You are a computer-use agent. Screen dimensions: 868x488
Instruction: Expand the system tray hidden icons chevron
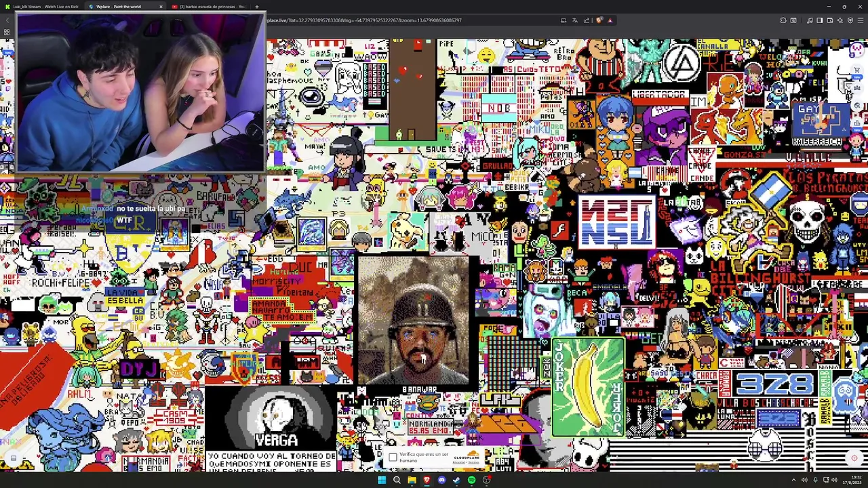pyautogui.click(x=793, y=480)
